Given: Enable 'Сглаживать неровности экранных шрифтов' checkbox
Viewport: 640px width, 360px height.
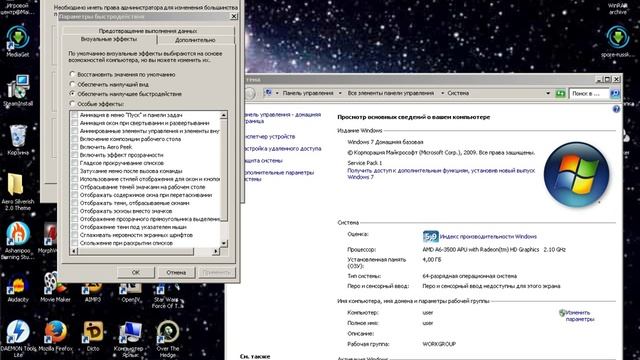Looking at the screenshot, I should coord(74,235).
